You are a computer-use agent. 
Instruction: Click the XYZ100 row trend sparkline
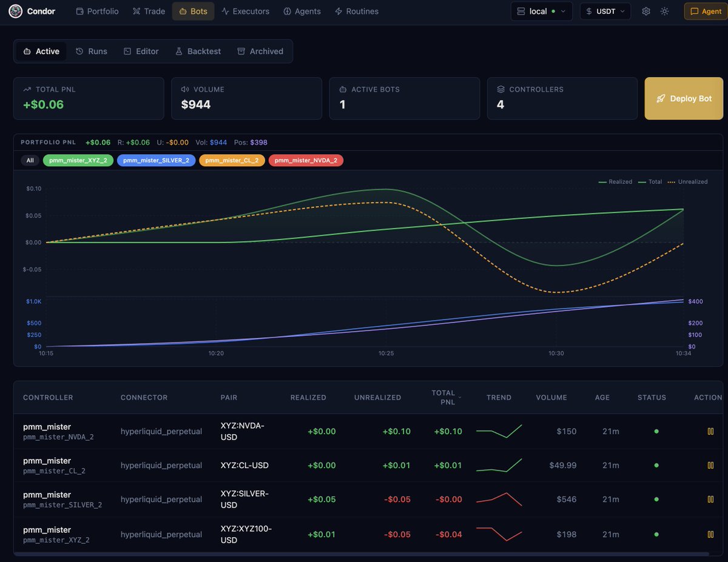(x=499, y=535)
